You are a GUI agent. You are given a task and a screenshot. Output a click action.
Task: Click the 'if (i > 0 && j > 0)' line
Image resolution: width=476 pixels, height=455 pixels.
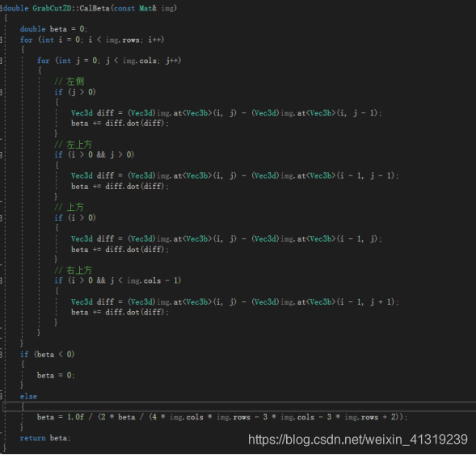tap(94, 155)
